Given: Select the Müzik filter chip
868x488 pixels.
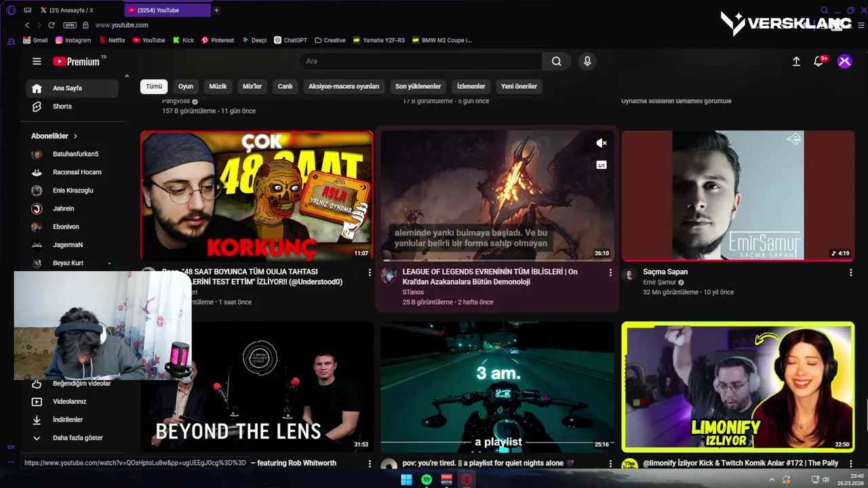Looking at the screenshot, I should point(218,86).
